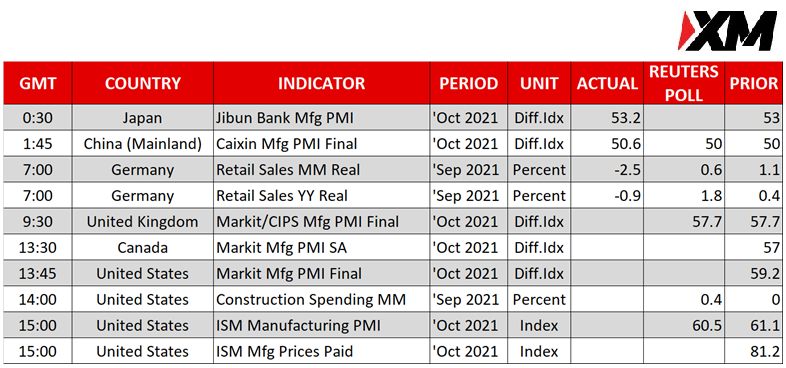Click the REUTERS POLL header cell

tap(684, 83)
